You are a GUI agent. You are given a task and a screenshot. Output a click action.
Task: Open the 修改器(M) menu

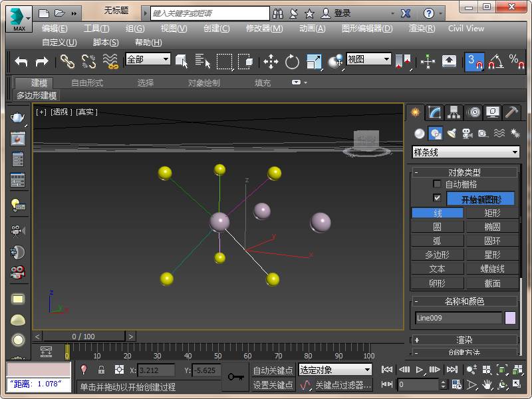264,29
